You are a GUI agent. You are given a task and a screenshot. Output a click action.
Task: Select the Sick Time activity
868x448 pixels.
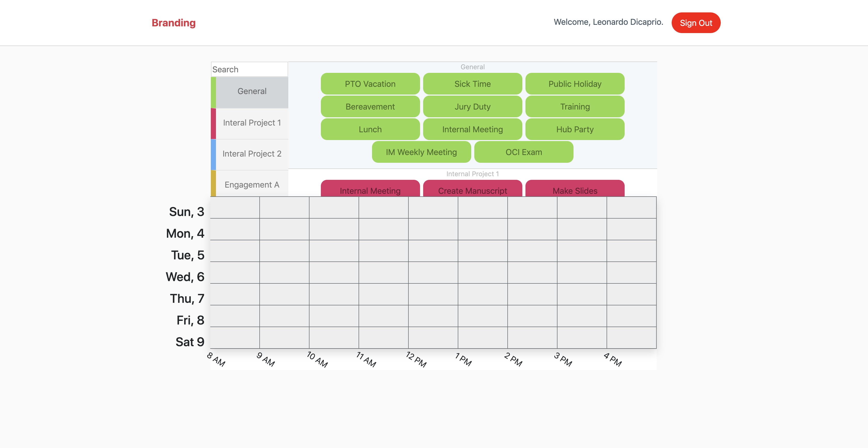tap(472, 84)
